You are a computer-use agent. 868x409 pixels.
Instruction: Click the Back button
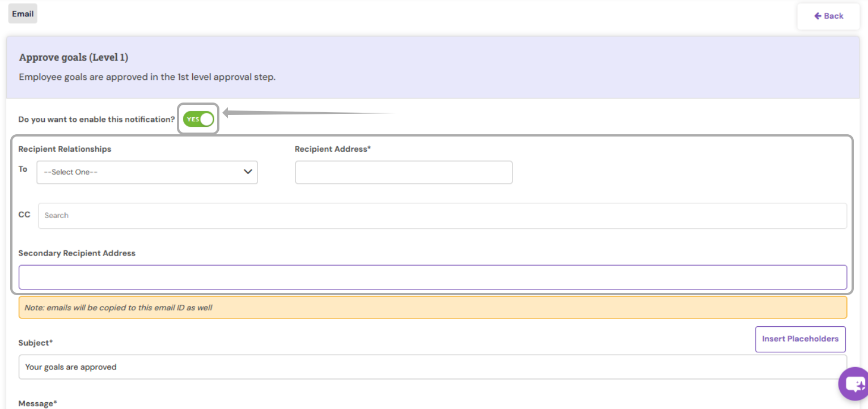(828, 16)
